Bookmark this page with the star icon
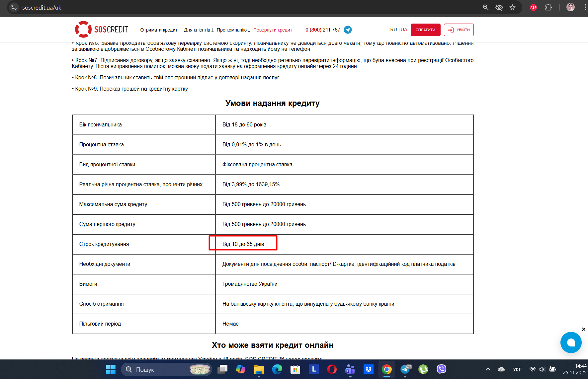 click(x=512, y=7)
